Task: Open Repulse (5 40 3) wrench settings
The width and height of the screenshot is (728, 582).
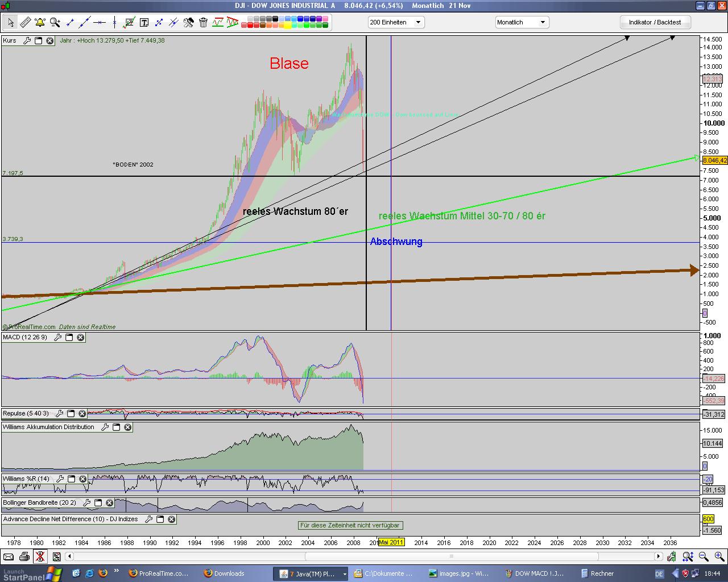Action: pos(59,414)
